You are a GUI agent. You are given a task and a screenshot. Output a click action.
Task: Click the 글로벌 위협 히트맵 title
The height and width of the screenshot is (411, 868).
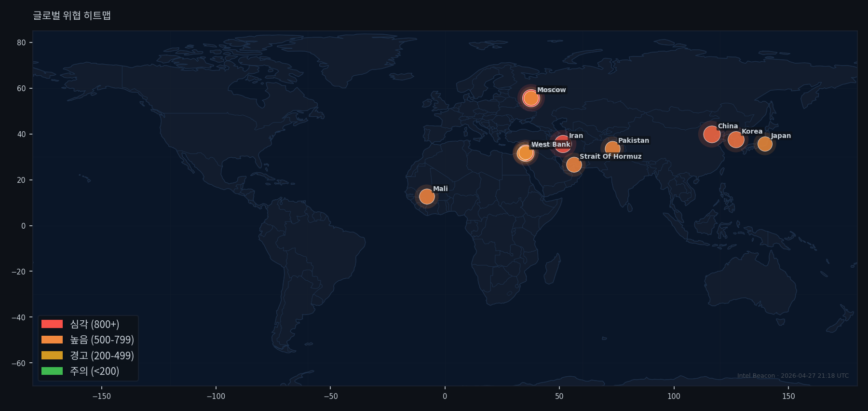tap(72, 15)
